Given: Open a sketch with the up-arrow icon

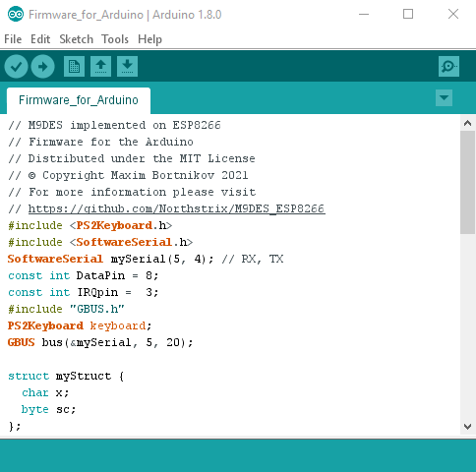Looking at the screenshot, I should click(x=100, y=67).
